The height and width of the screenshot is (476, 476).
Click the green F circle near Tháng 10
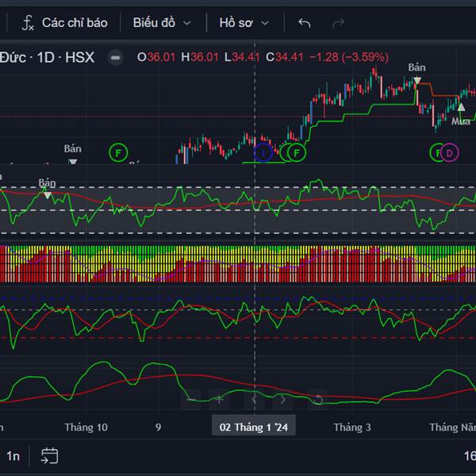click(118, 152)
